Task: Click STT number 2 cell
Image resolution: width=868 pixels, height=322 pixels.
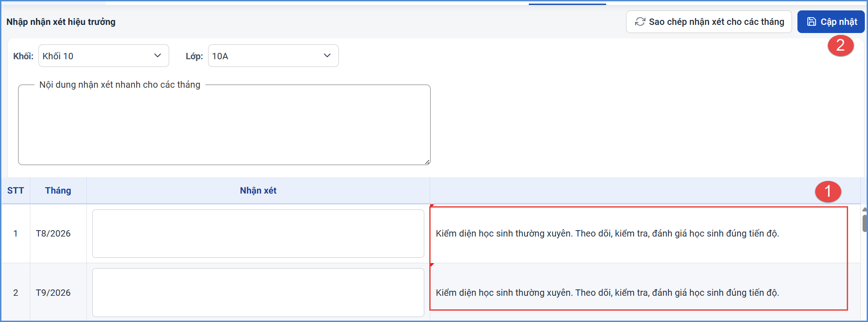Action: (x=15, y=293)
